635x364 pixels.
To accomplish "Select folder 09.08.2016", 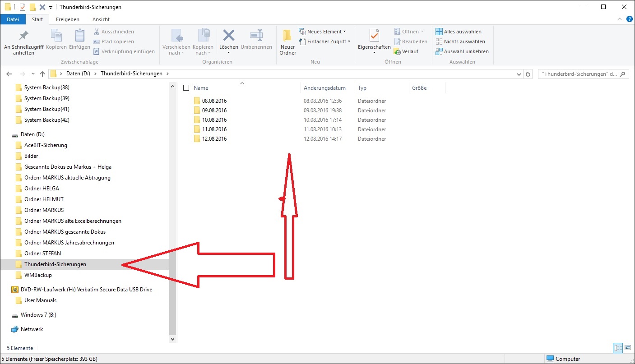I will coord(214,111).
